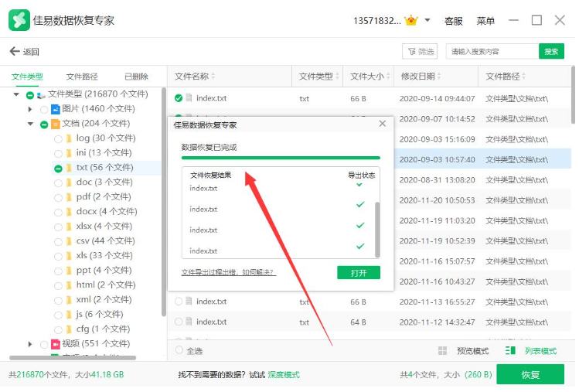Click the 文档 document category icon
Image resolution: width=579 pixels, height=392 pixels.
coord(55,124)
